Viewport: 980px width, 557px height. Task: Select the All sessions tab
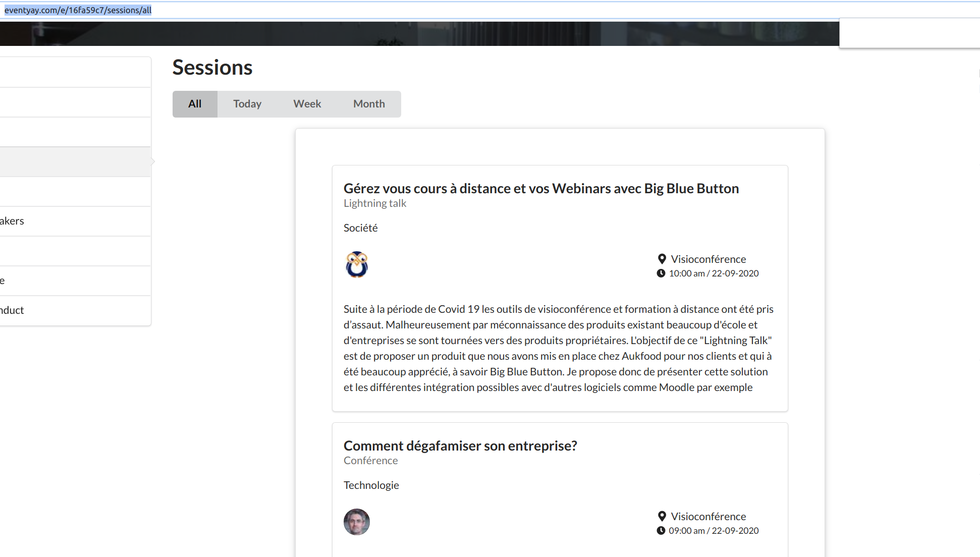(x=195, y=104)
